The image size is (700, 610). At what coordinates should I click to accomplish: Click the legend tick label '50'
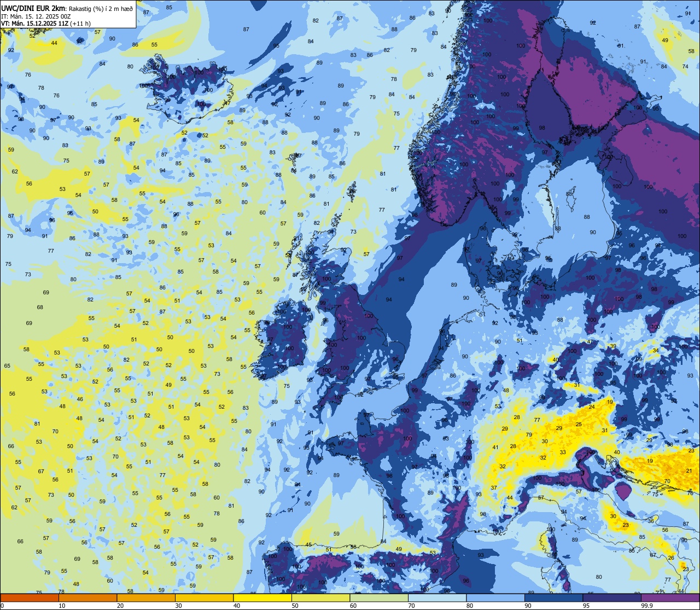(295, 606)
